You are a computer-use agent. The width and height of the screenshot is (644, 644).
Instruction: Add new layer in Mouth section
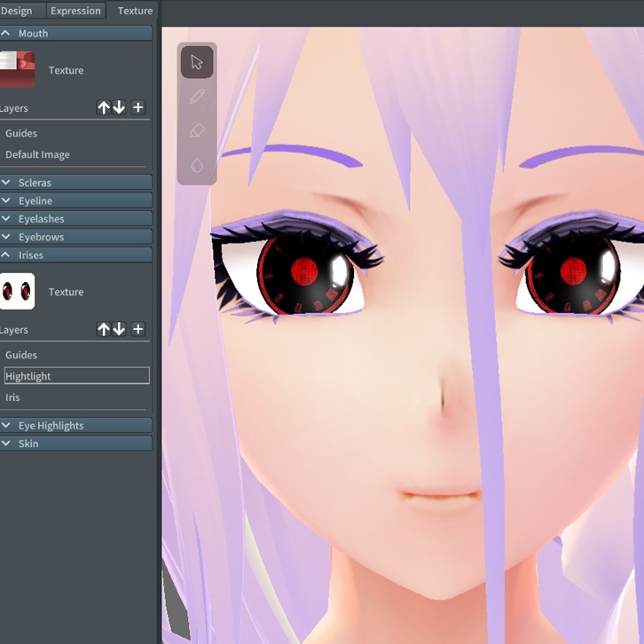(138, 107)
